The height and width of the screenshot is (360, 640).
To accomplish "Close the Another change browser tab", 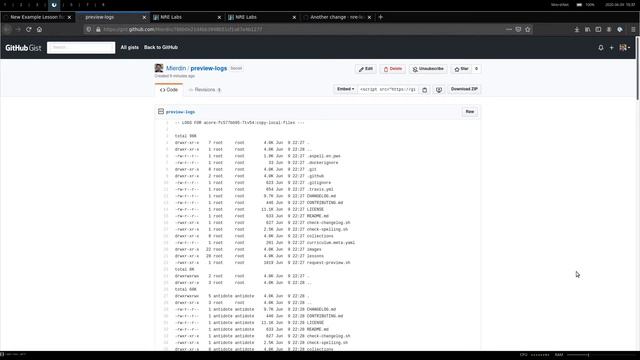I will [369, 17].
